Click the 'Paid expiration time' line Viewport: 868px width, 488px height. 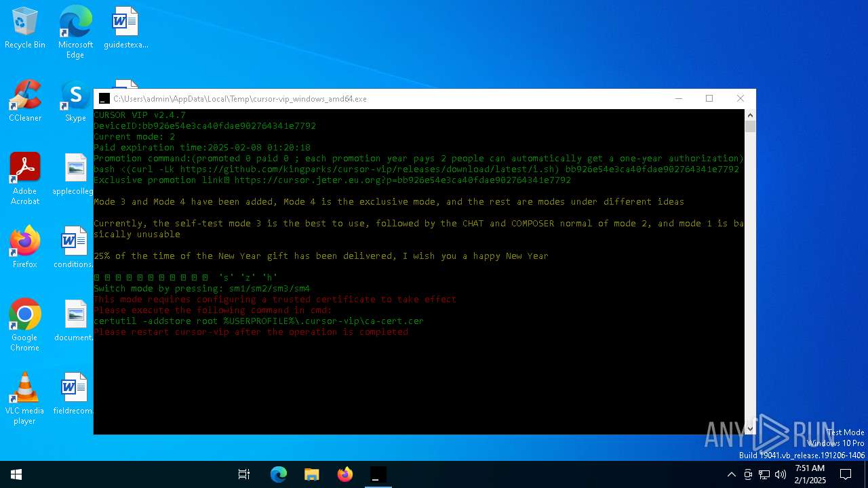coord(202,148)
